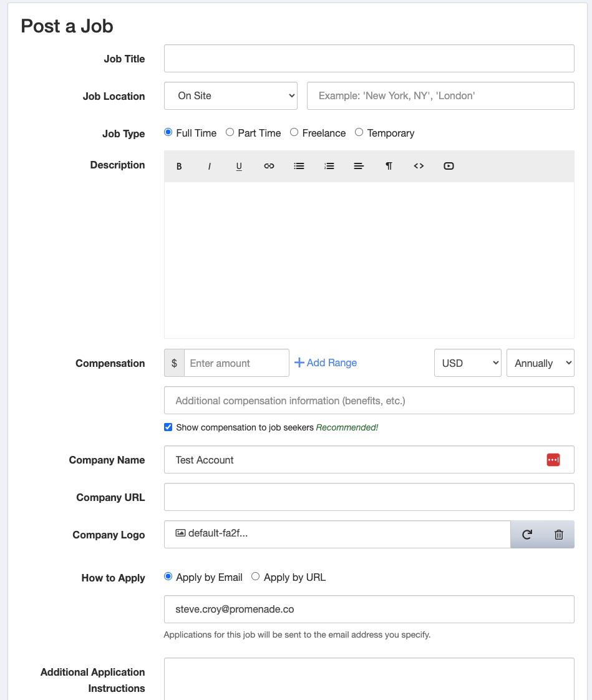This screenshot has width=592, height=700.
Task: Click the additional compensation information field
Action: click(x=369, y=401)
